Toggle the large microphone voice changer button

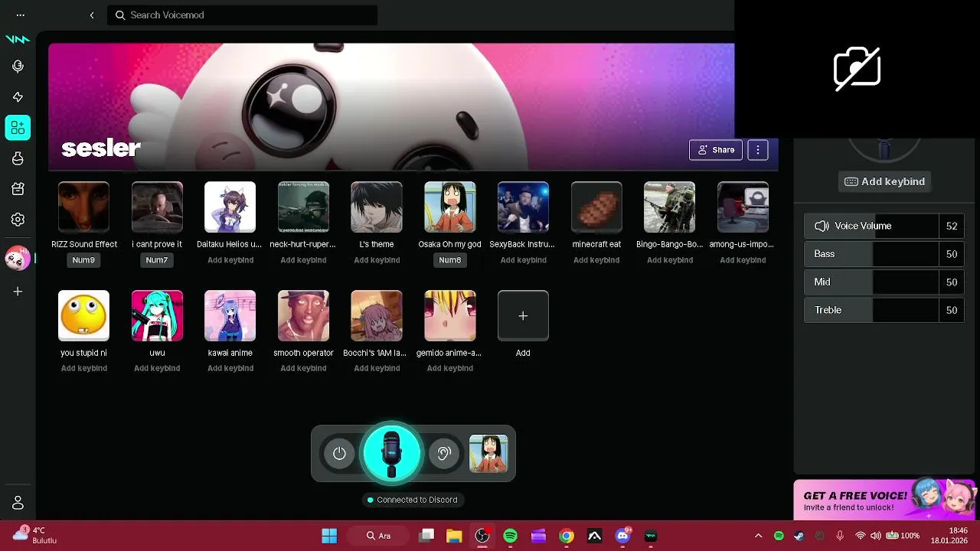coord(391,453)
